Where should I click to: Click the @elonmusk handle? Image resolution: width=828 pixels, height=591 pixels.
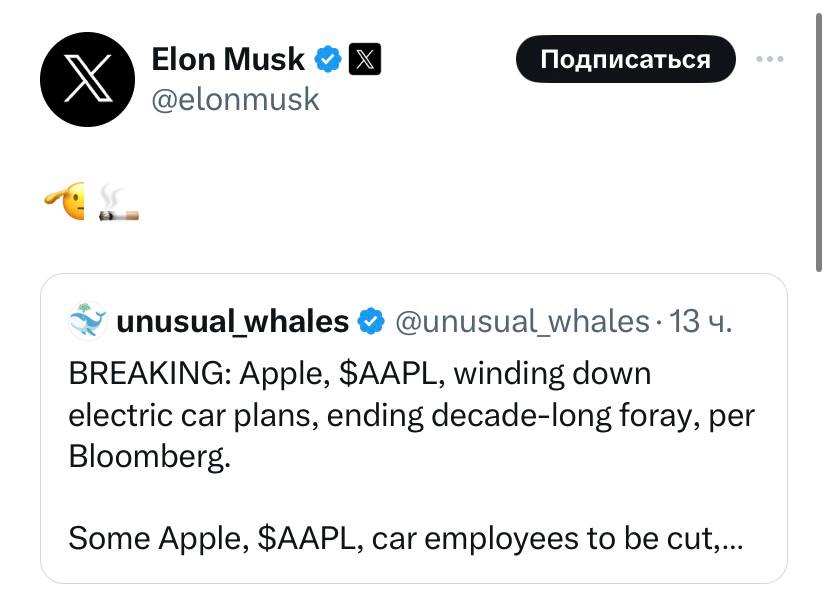(x=235, y=99)
